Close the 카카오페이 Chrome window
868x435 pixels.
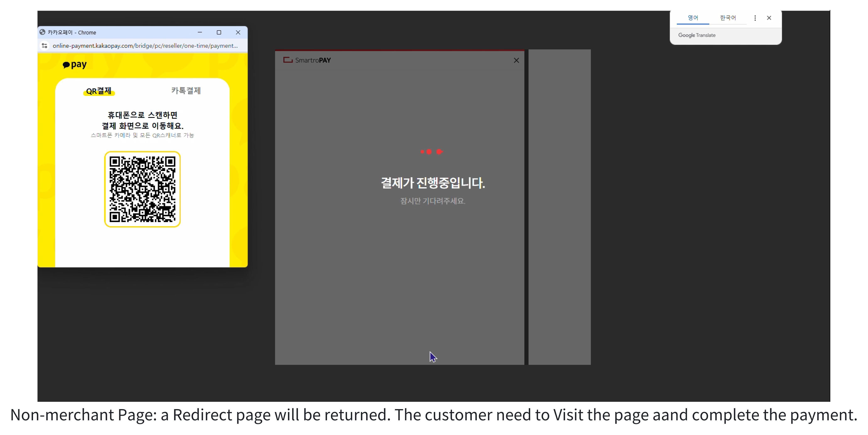pos(238,32)
